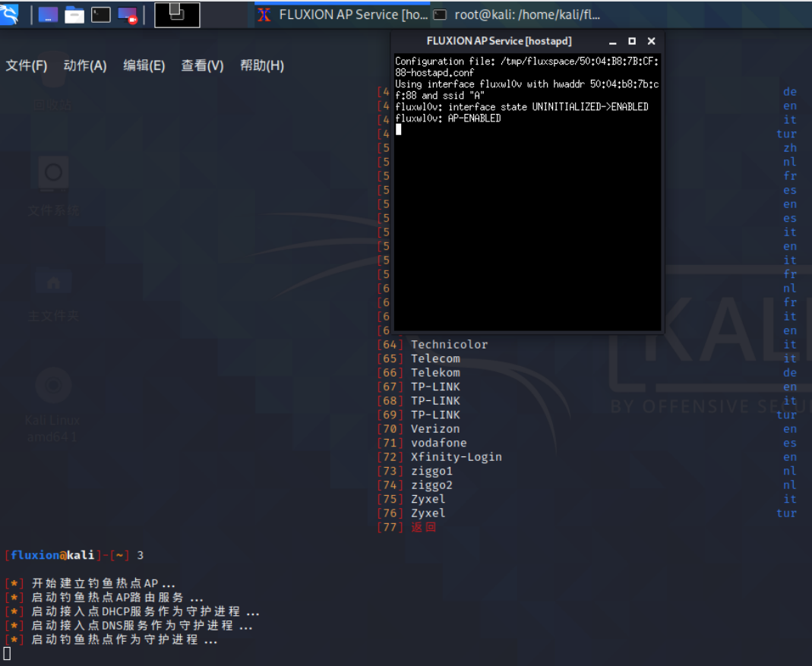Launch the terminal emulator taskbar icon

101,14
